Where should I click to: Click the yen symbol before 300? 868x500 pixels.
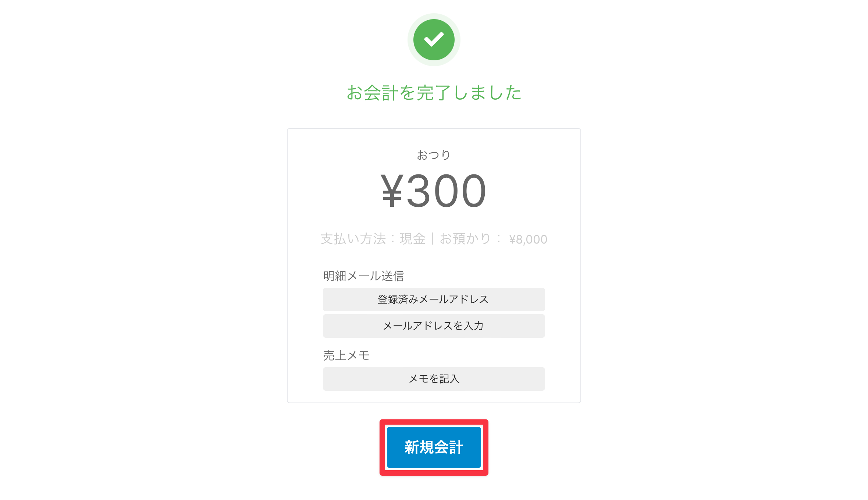pos(391,191)
